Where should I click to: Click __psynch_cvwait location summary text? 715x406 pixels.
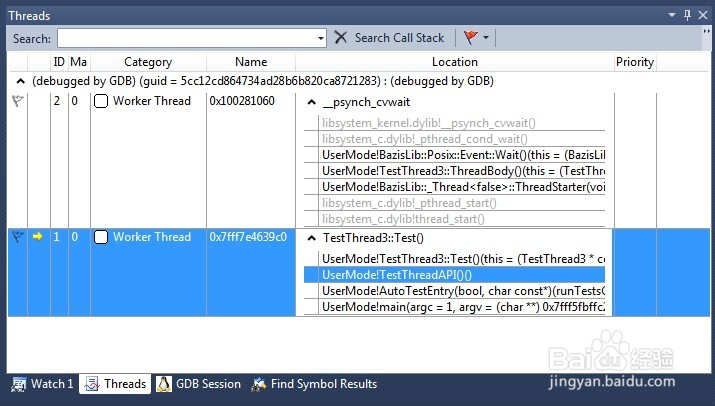pyautogui.click(x=367, y=102)
